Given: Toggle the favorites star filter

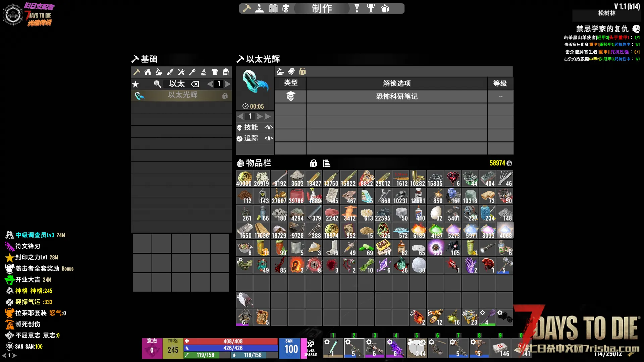Looking at the screenshot, I should coord(136,84).
